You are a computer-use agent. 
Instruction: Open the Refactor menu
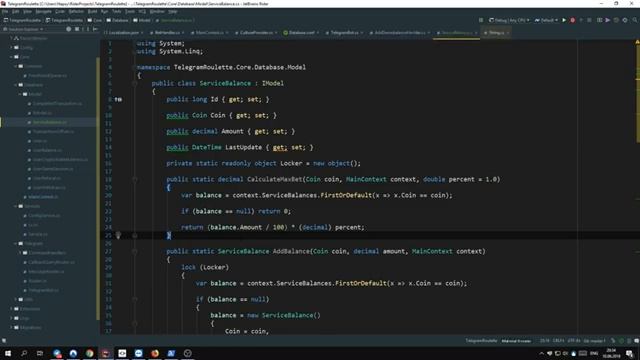click(x=76, y=11)
